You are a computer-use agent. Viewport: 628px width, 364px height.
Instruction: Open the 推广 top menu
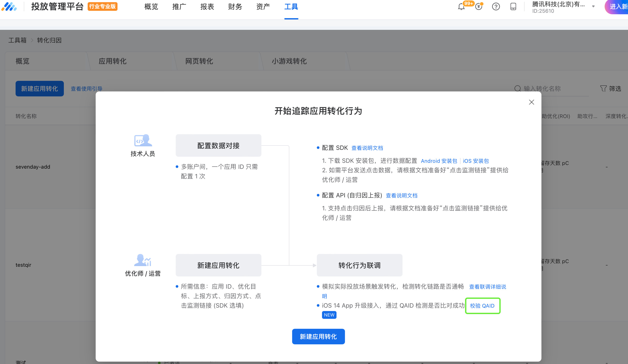pyautogui.click(x=179, y=7)
